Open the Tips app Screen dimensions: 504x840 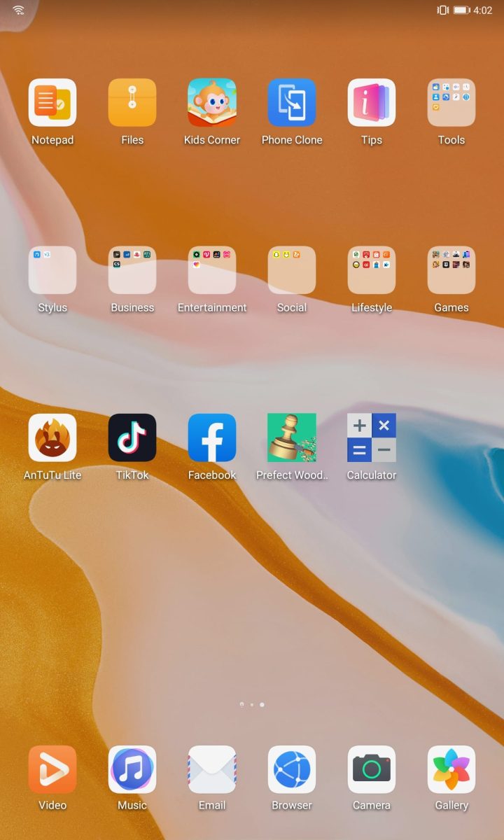point(372,103)
